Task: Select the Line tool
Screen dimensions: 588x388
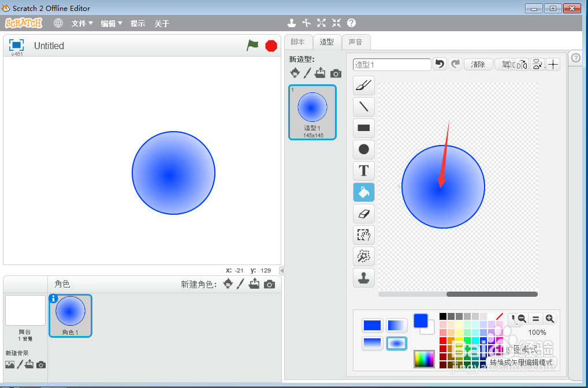Action: tap(364, 107)
